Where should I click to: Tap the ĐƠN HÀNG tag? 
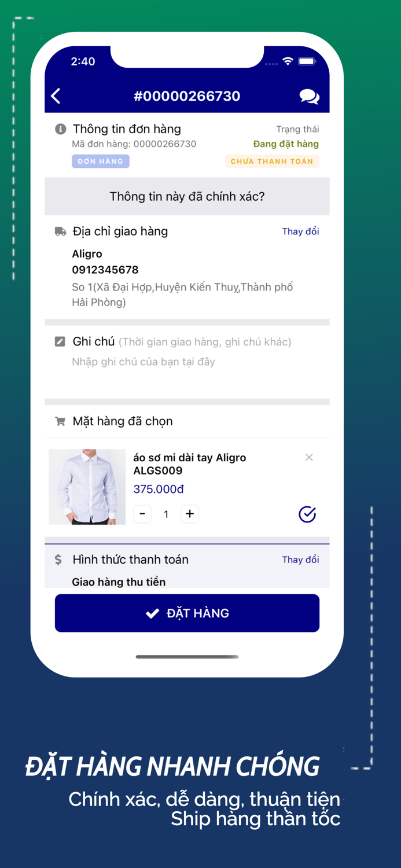[101, 161]
